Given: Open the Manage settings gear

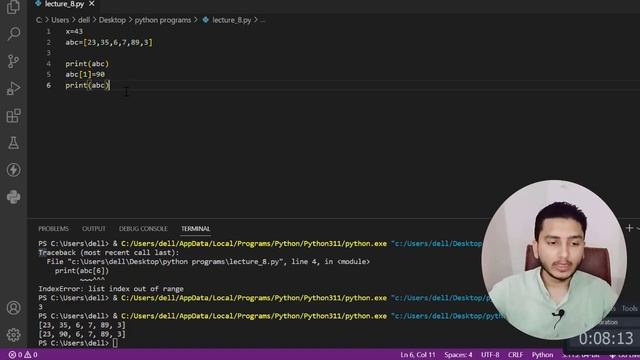Looking at the screenshot, I should point(13,335).
